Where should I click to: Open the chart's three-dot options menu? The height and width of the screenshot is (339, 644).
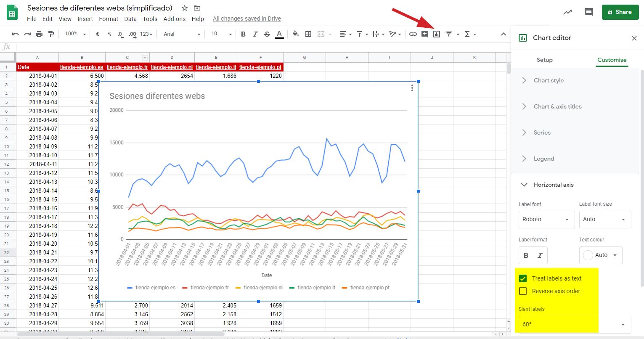coord(412,88)
